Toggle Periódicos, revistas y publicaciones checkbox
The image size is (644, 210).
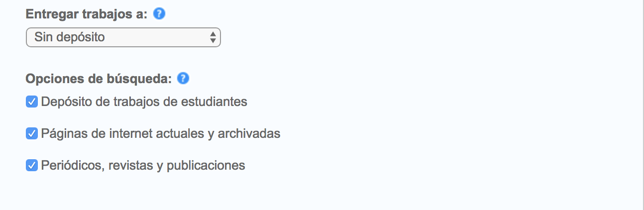tap(32, 165)
